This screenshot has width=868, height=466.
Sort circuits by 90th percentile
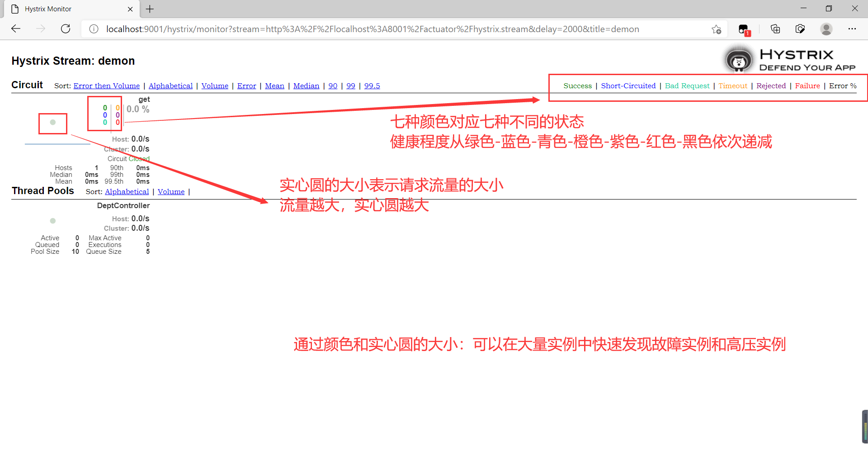pyautogui.click(x=333, y=86)
